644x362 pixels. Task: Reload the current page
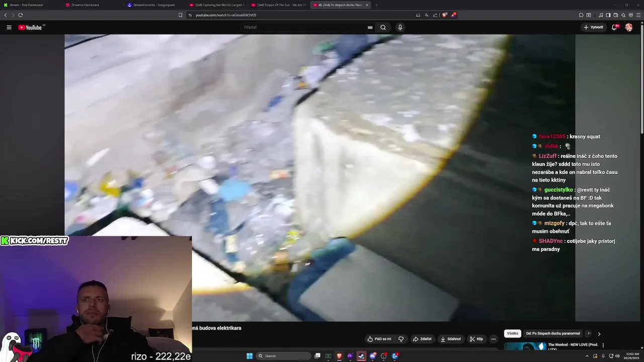pyautogui.click(x=20, y=15)
